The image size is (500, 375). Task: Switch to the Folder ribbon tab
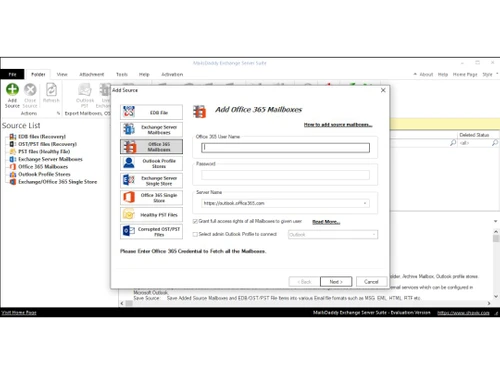coord(38,74)
